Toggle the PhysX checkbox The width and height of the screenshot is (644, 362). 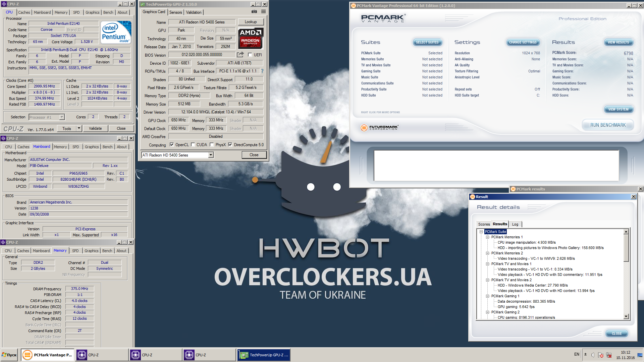coord(212,145)
